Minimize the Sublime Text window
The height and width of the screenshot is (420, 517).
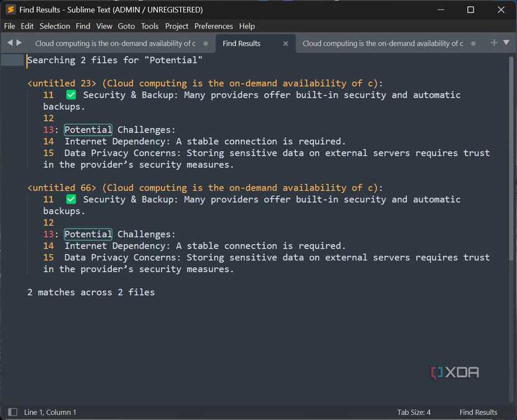pyautogui.click(x=441, y=9)
